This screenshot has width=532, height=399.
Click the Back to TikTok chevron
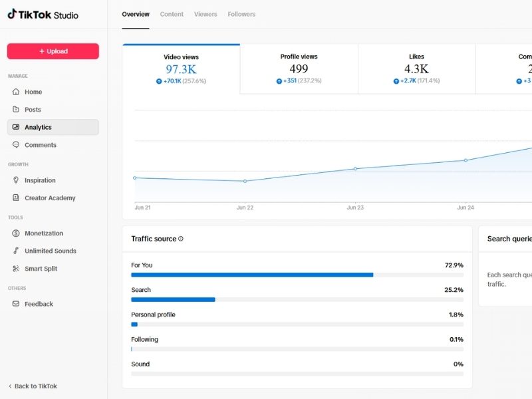click(x=10, y=386)
